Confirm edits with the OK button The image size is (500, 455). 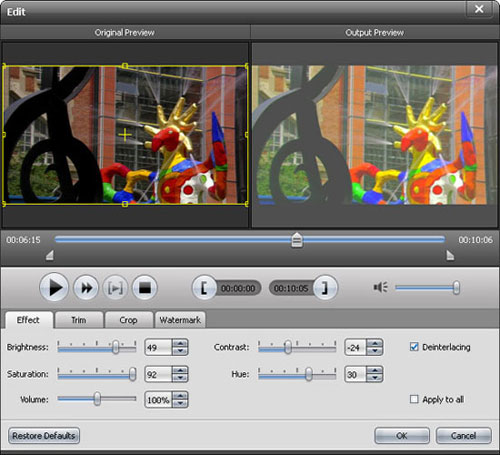pos(402,436)
